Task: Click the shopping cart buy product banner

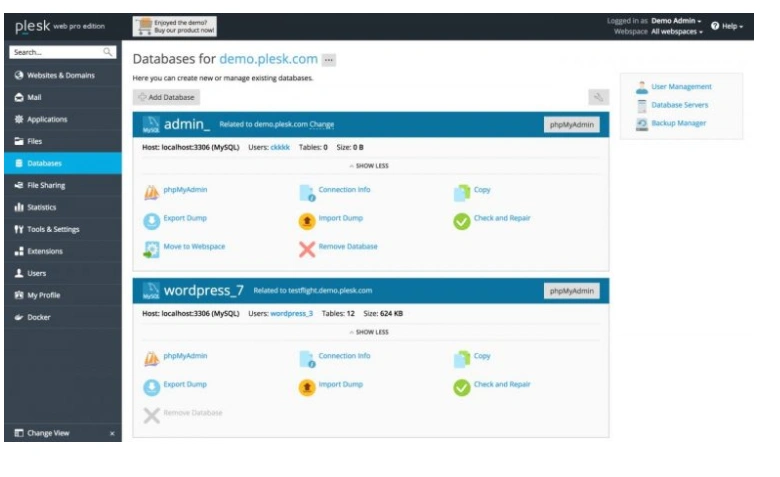Action: coord(175,26)
